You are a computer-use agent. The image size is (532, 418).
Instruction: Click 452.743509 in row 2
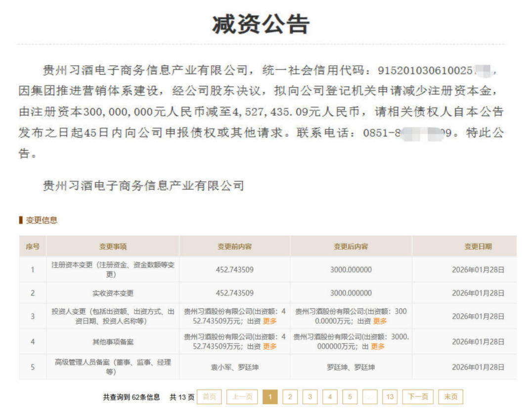(234, 293)
